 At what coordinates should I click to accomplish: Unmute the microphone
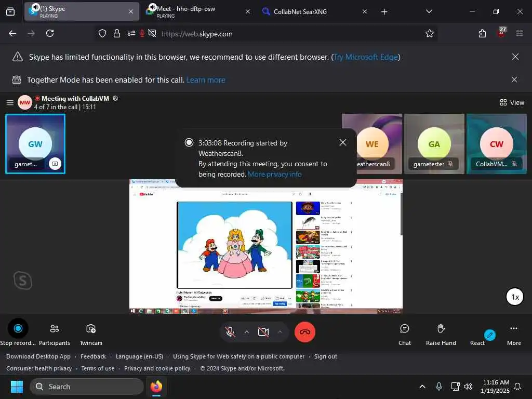tap(230, 332)
